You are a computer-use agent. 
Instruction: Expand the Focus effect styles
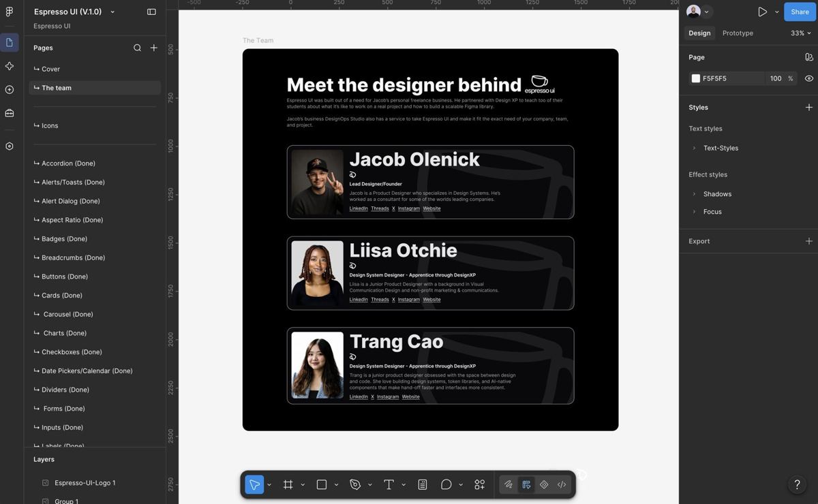coord(694,212)
